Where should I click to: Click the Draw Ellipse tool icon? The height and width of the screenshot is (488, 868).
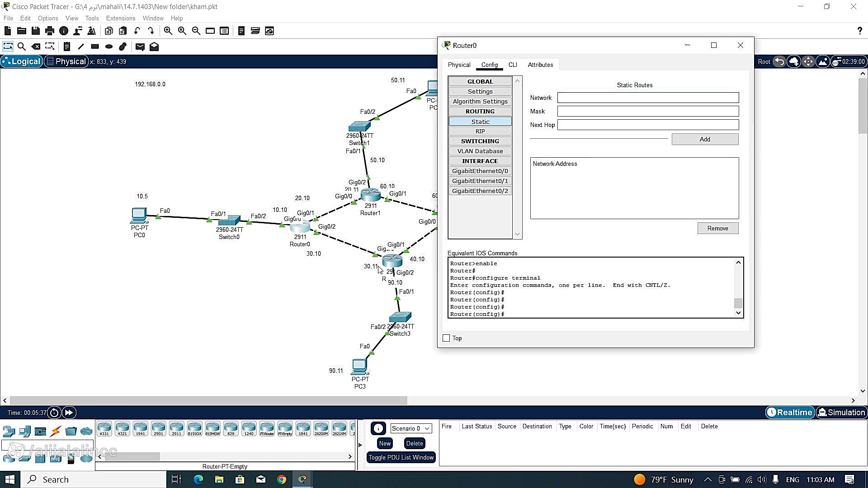(109, 47)
